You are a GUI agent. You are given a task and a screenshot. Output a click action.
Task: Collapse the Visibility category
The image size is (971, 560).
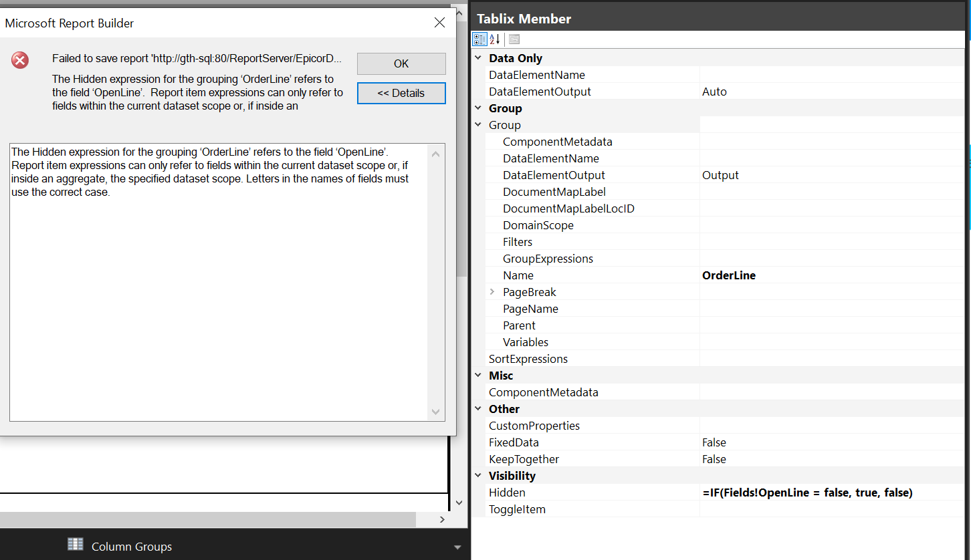click(478, 476)
